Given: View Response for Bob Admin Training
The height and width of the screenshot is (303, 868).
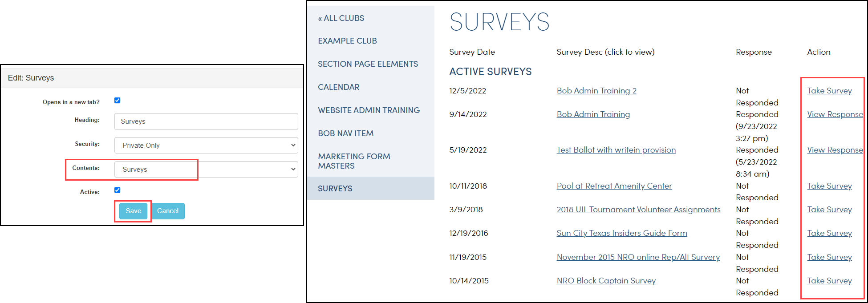Looking at the screenshot, I should (x=835, y=114).
